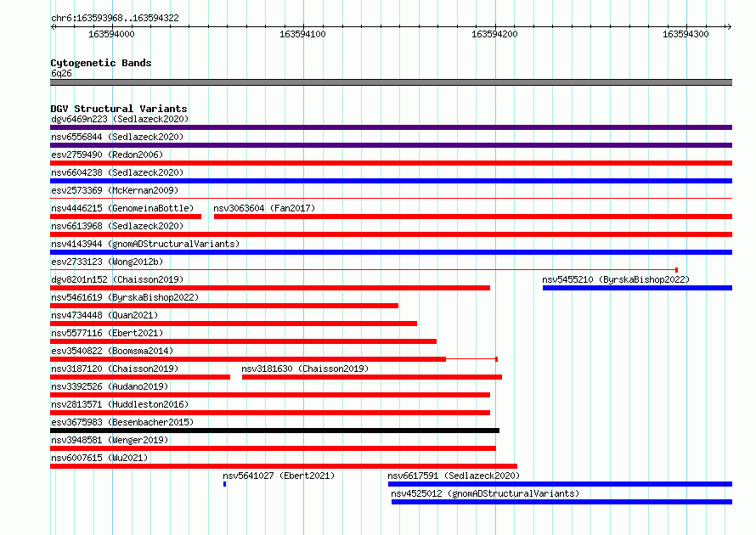756x535 pixels.
Task: Click the blue nsv6617591 variant bar
Action: (x=561, y=484)
